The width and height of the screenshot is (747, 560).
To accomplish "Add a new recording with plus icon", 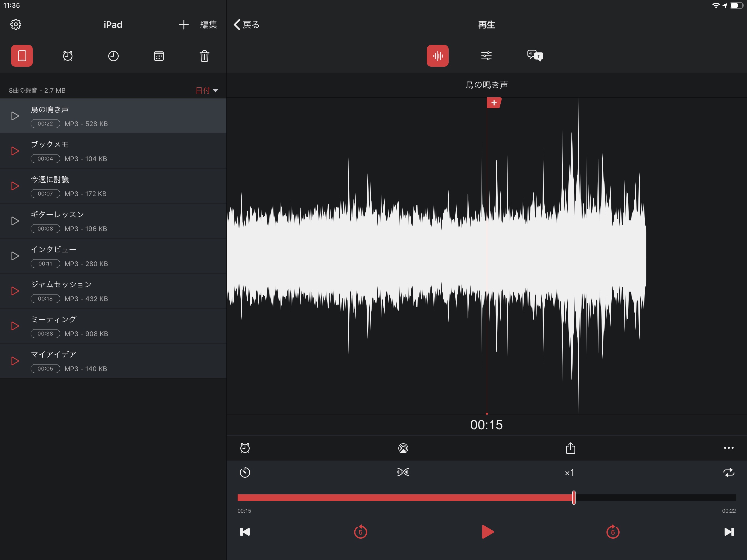I will [183, 25].
